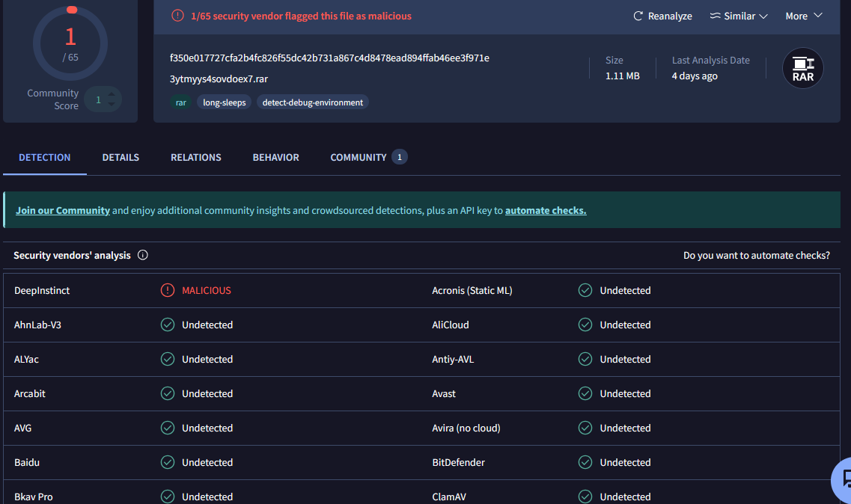Click the detect-debug-environment tag
This screenshot has width=851, height=504.
pos(313,102)
